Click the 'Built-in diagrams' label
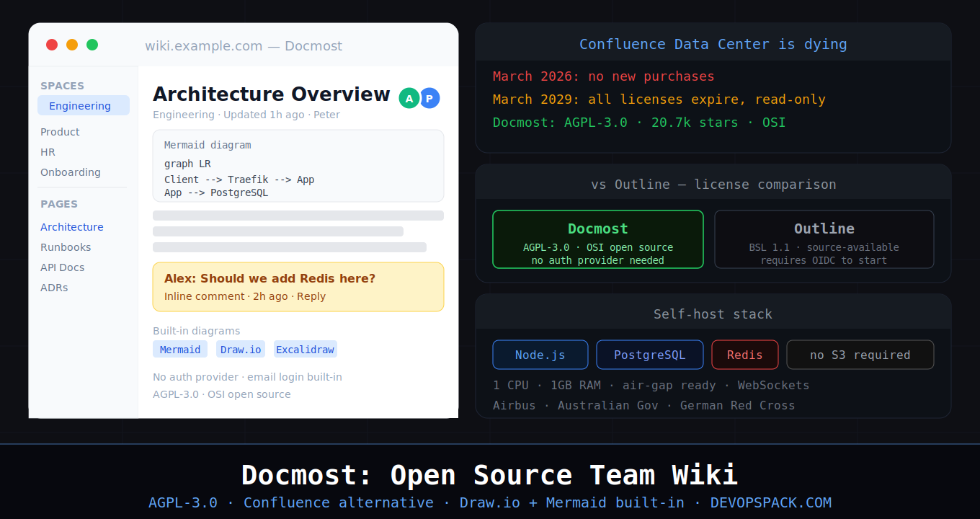Screen dimensions: 980x519 click(197, 331)
